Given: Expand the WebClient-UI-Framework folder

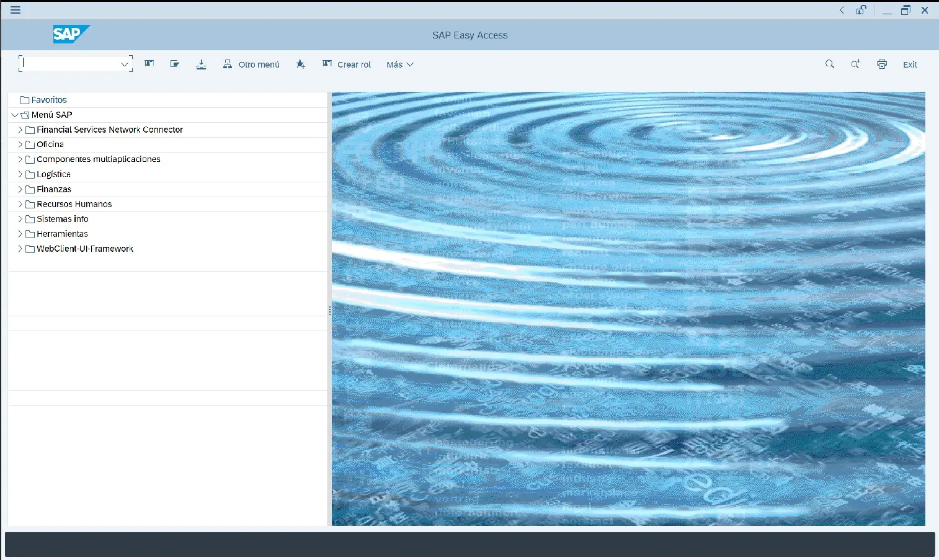Looking at the screenshot, I should (20, 249).
